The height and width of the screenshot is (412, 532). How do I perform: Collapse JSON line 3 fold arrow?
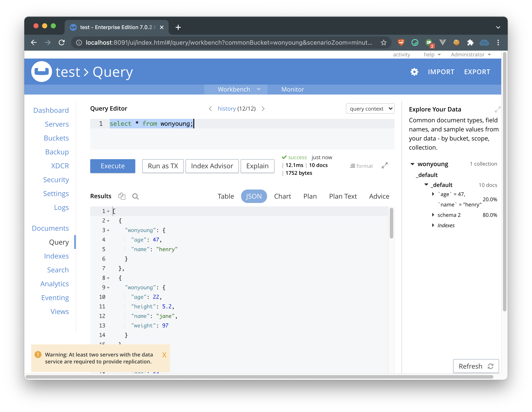(108, 230)
